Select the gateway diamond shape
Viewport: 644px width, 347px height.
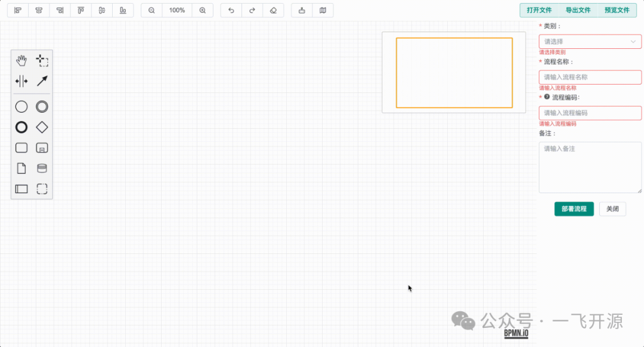pyautogui.click(x=42, y=128)
